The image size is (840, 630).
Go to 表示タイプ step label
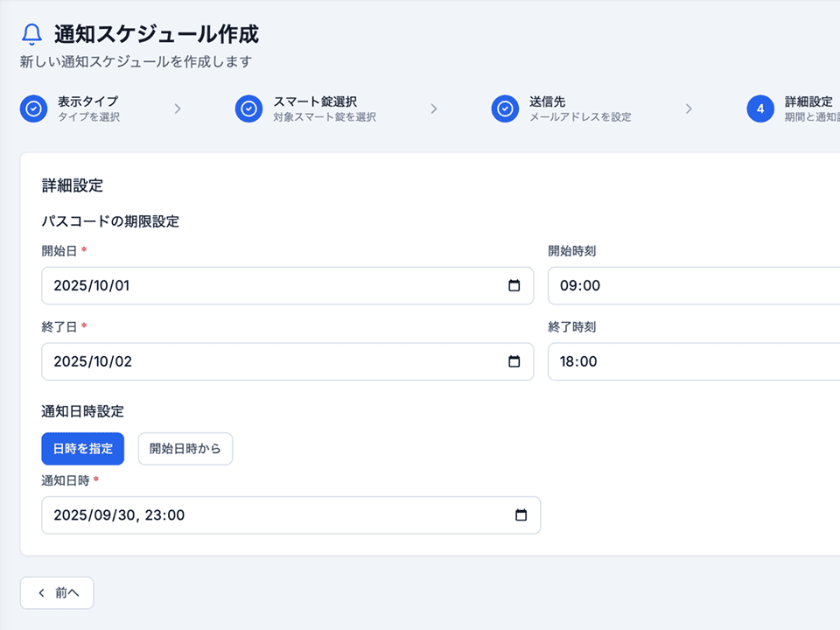click(88, 101)
